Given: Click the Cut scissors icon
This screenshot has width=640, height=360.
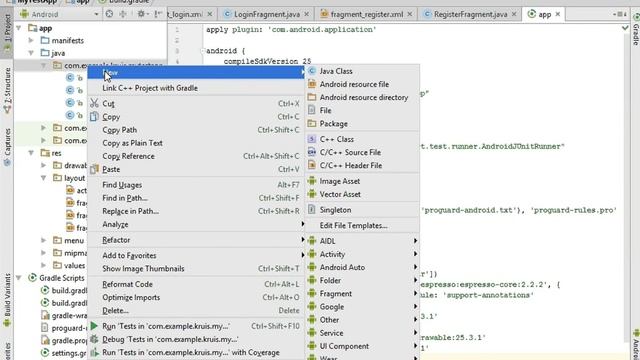Looking at the screenshot, I should (94, 104).
